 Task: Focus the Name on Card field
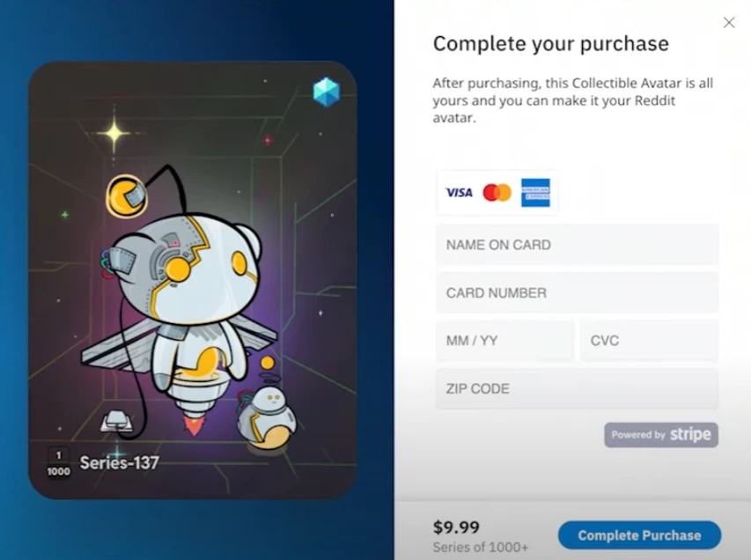(x=577, y=245)
